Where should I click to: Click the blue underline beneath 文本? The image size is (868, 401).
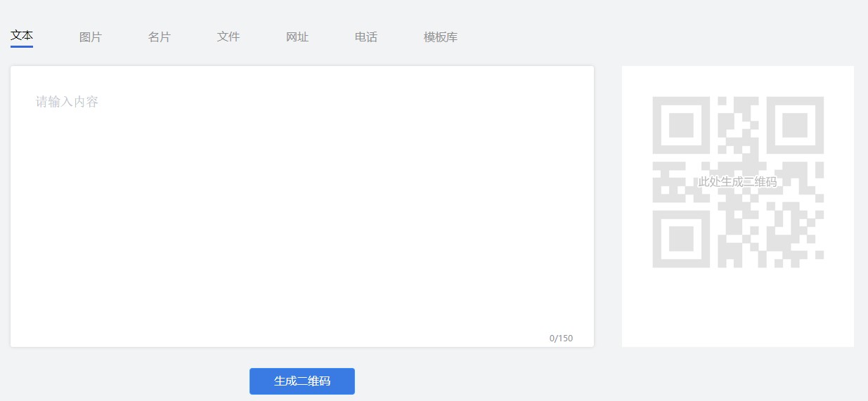pos(22,46)
